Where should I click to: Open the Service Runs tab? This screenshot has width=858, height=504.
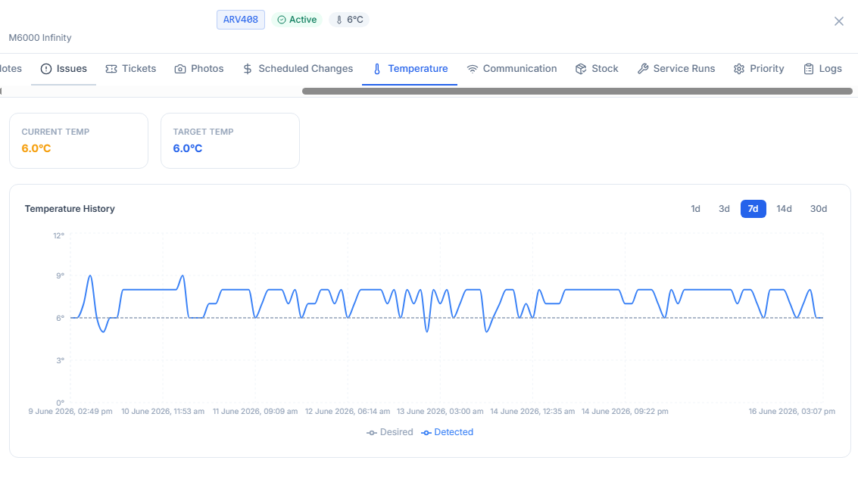click(676, 69)
